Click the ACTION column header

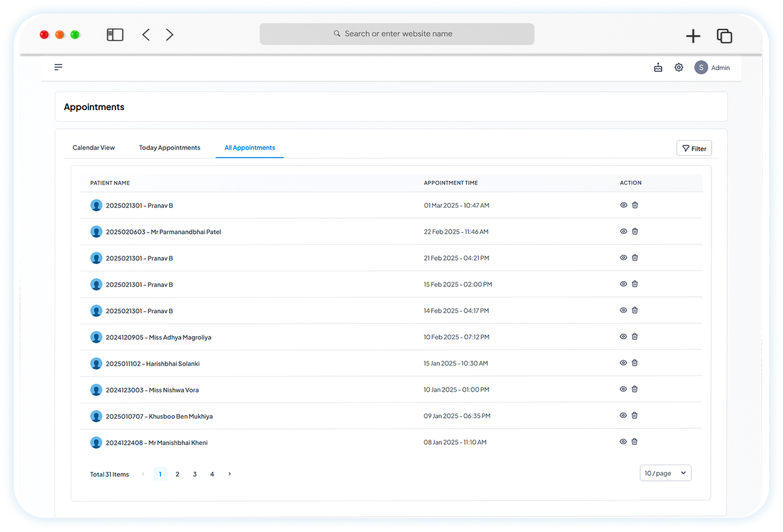click(x=631, y=183)
